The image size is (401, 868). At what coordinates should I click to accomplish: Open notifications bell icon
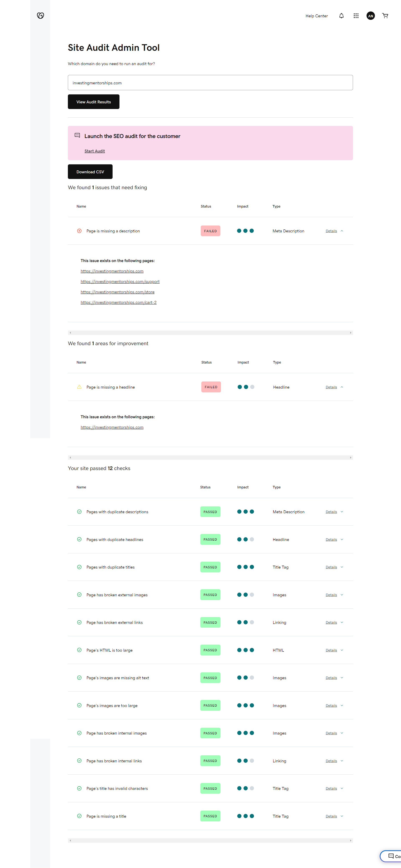tap(341, 16)
